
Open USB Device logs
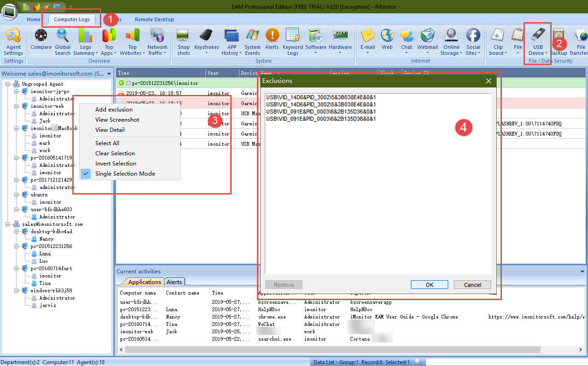(538, 41)
